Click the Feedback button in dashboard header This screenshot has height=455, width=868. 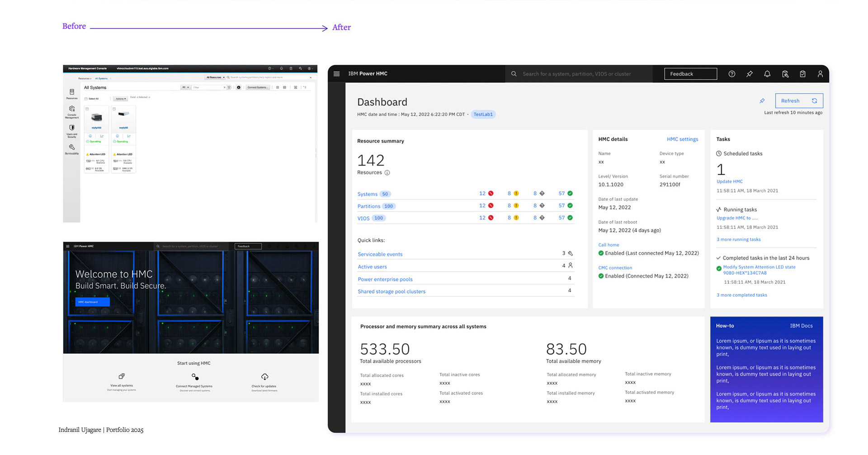click(x=690, y=74)
